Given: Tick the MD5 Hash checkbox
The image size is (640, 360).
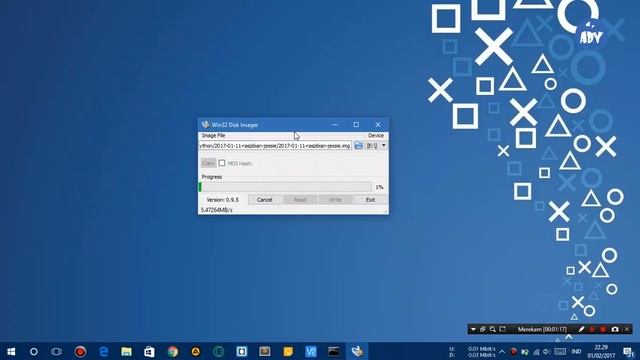Looking at the screenshot, I should click(x=222, y=163).
